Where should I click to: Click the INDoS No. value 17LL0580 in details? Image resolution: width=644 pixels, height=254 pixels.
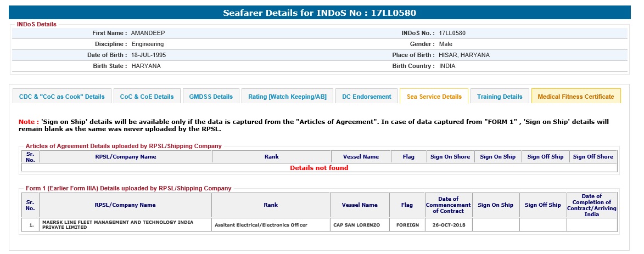tap(452, 33)
